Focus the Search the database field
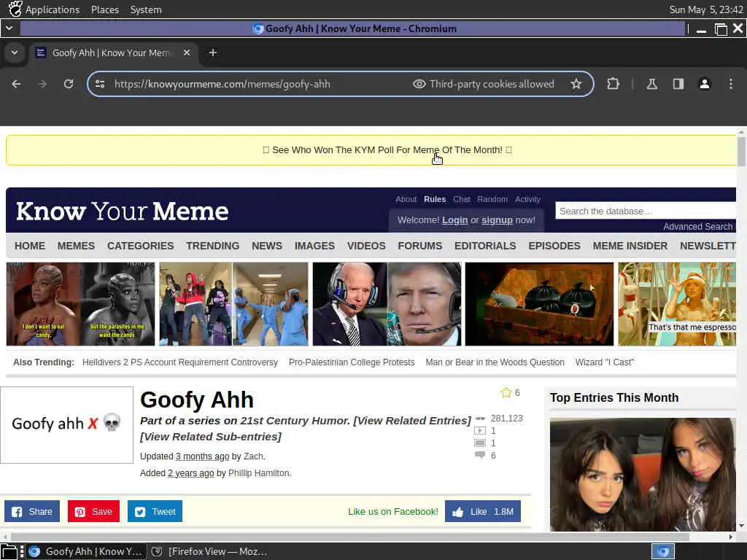 tap(646, 211)
